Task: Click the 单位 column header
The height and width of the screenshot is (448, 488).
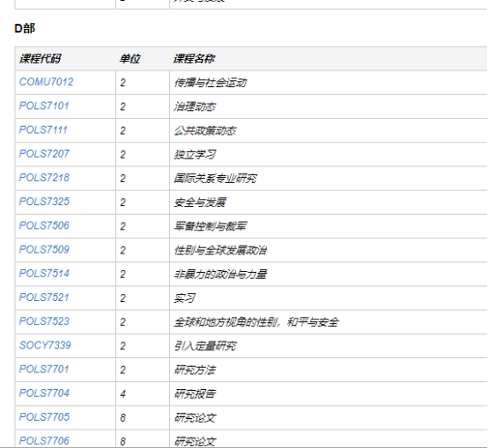Action: 129,59
